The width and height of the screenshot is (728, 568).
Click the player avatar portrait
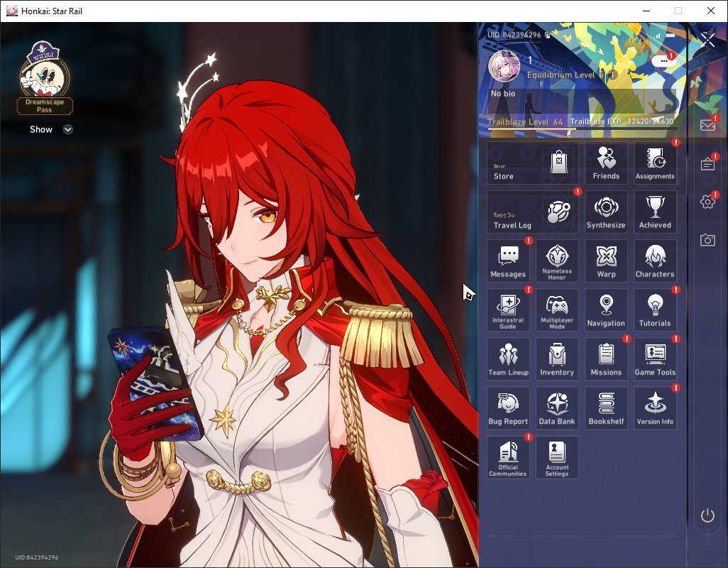click(504, 67)
